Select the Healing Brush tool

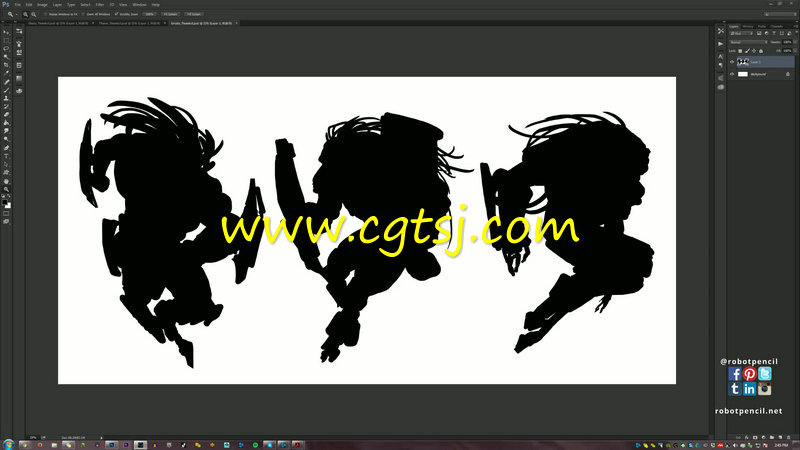click(x=6, y=82)
